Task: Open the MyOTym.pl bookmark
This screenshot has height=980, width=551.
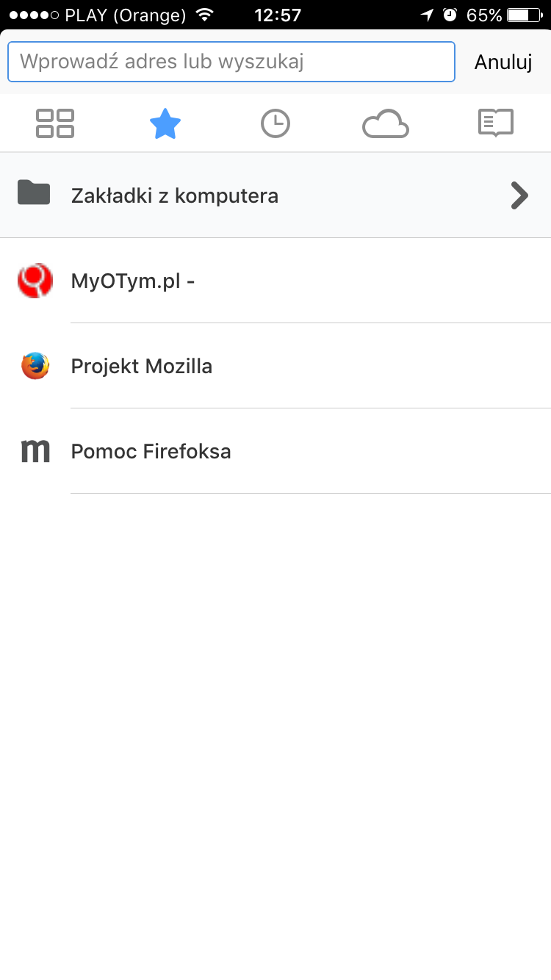Action: click(275, 281)
